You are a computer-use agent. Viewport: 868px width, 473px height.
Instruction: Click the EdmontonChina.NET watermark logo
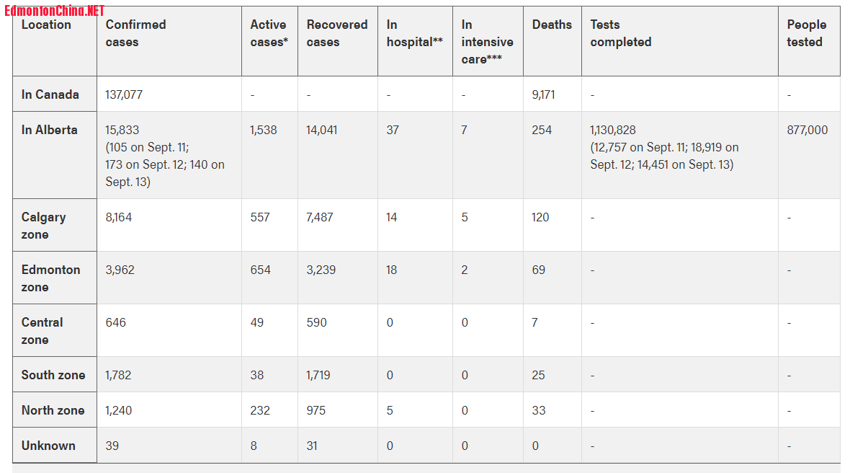(x=54, y=10)
